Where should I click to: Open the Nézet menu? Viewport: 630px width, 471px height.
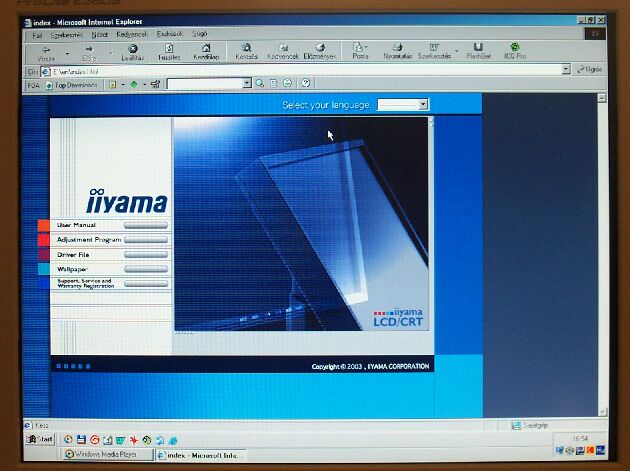pyautogui.click(x=99, y=35)
